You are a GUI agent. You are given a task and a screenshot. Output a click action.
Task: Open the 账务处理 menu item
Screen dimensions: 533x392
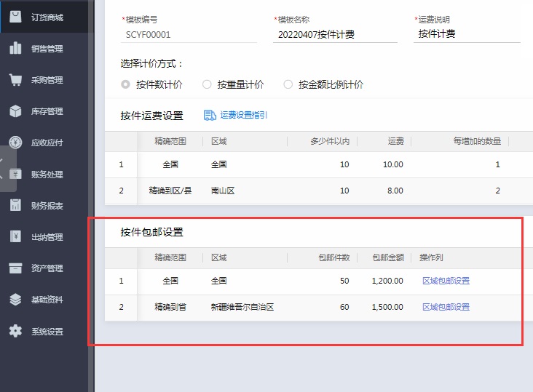[x=47, y=175]
